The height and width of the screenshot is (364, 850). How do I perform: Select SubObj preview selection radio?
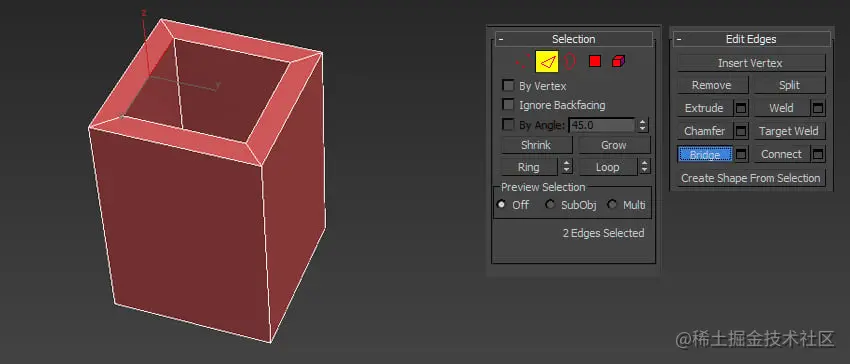[x=550, y=205]
